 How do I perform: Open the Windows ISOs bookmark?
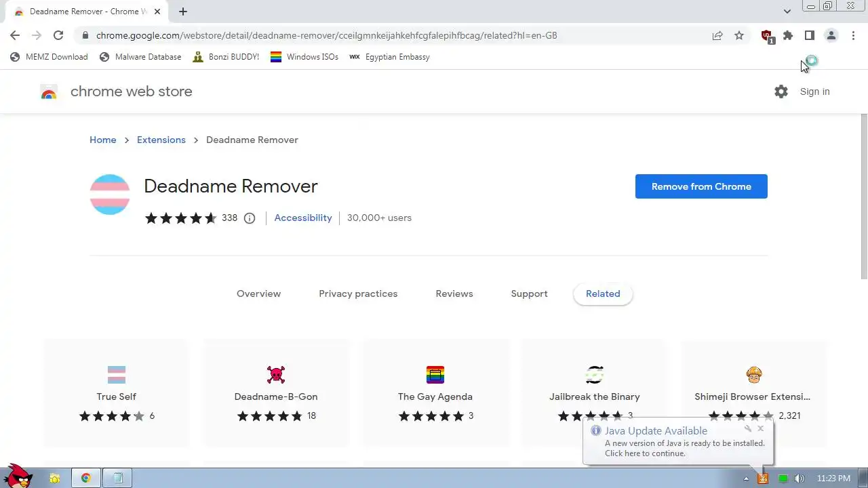click(x=304, y=57)
